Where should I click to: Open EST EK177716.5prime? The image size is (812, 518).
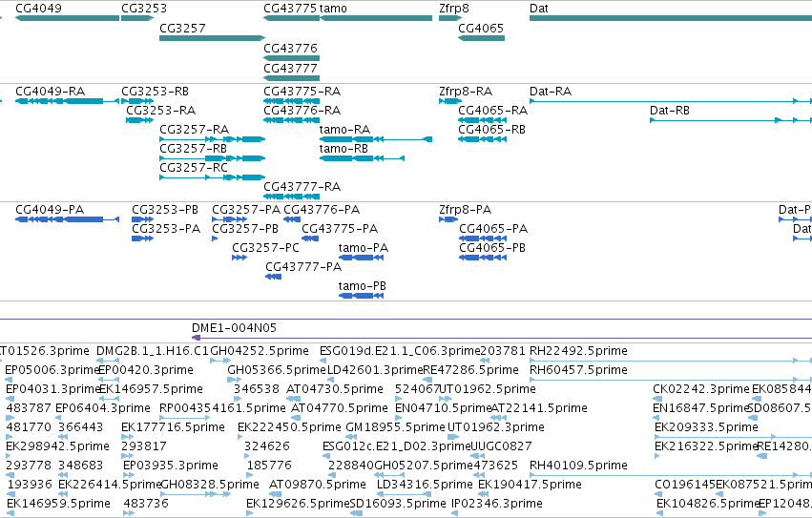tap(173, 428)
